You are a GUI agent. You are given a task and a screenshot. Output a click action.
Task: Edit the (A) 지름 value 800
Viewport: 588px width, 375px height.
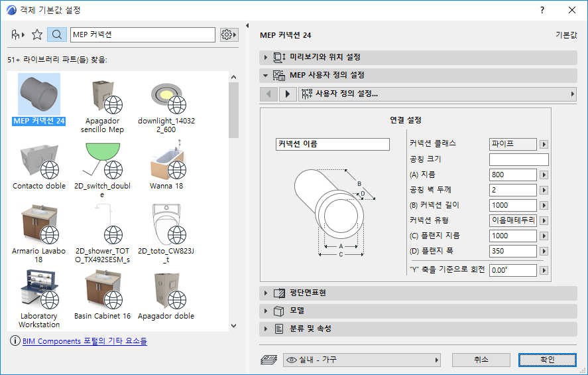coord(512,175)
